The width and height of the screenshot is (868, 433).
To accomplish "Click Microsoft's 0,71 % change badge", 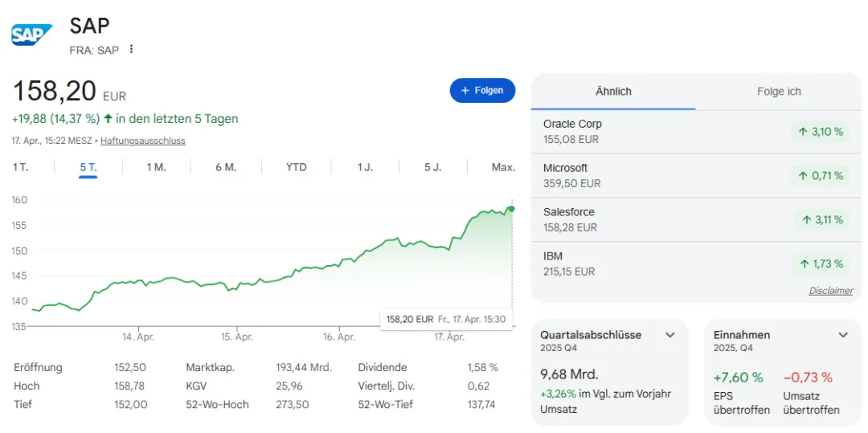I will 820,176.
